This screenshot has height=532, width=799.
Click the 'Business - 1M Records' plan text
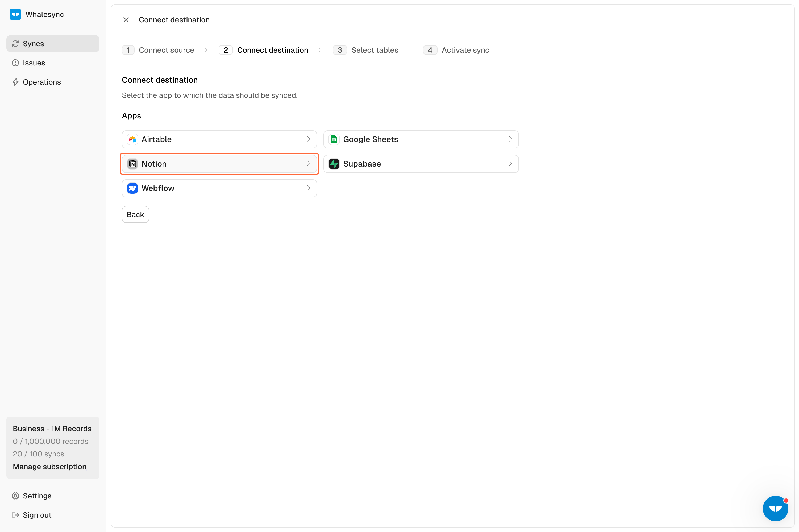(52, 429)
